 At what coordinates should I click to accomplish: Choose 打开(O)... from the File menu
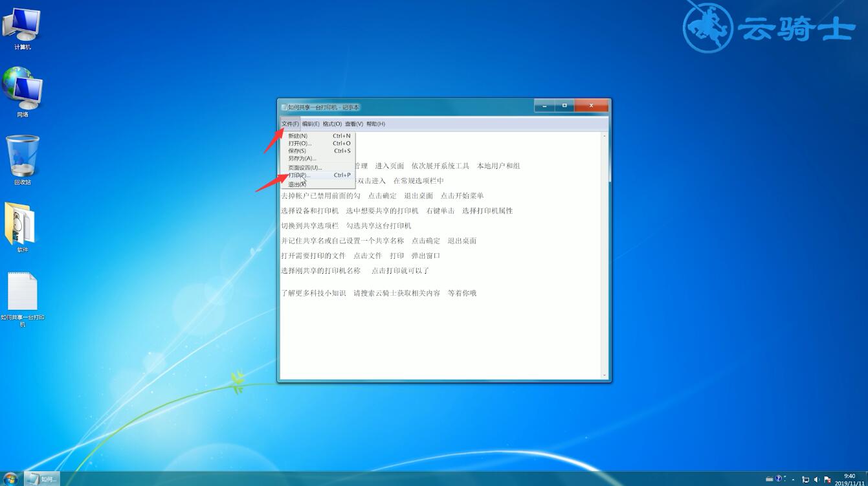(318, 143)
